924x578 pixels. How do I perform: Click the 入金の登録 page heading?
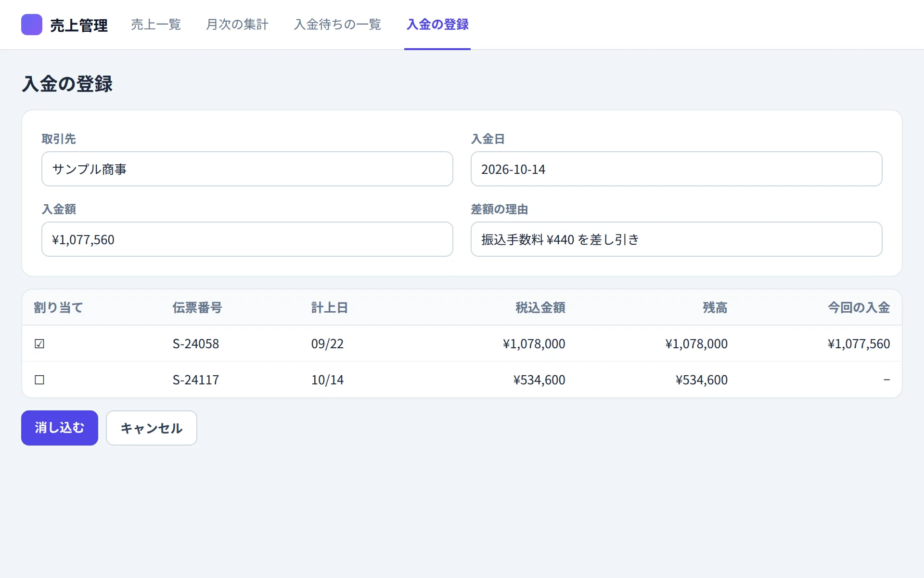(x=67, y=84)
